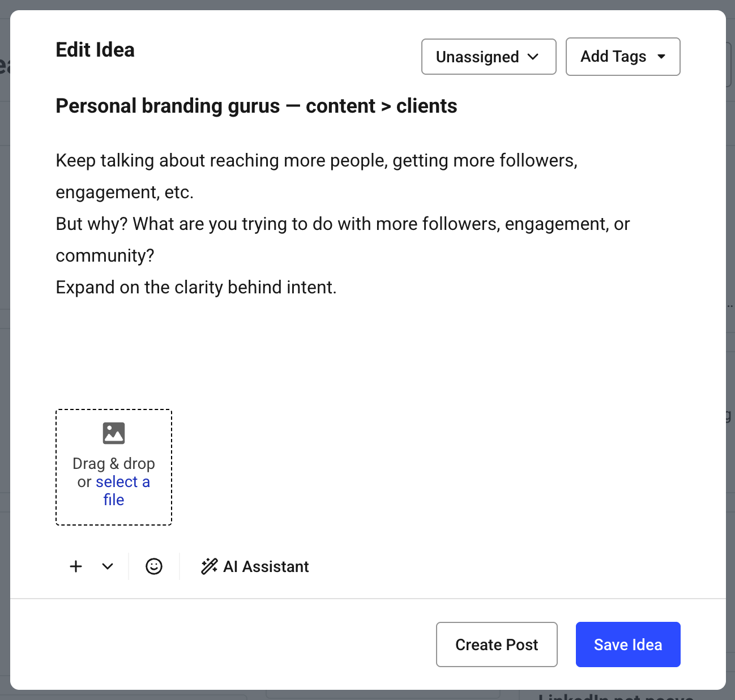Click the chevron inside the Unassigned button
735x700 pixels.
pos(533,57)
